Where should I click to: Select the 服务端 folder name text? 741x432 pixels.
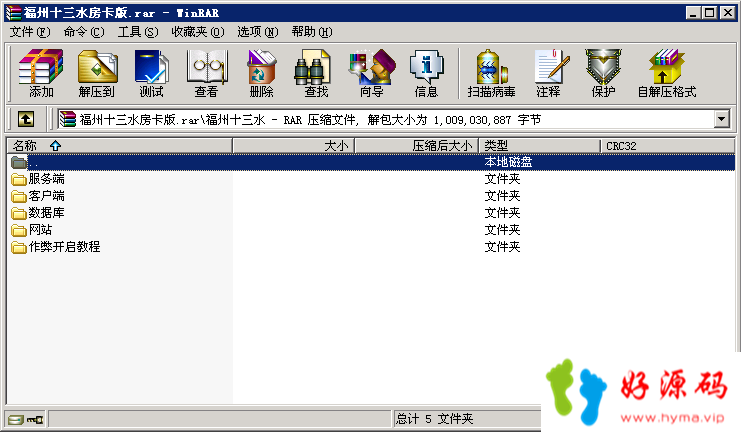click(46, 179)
